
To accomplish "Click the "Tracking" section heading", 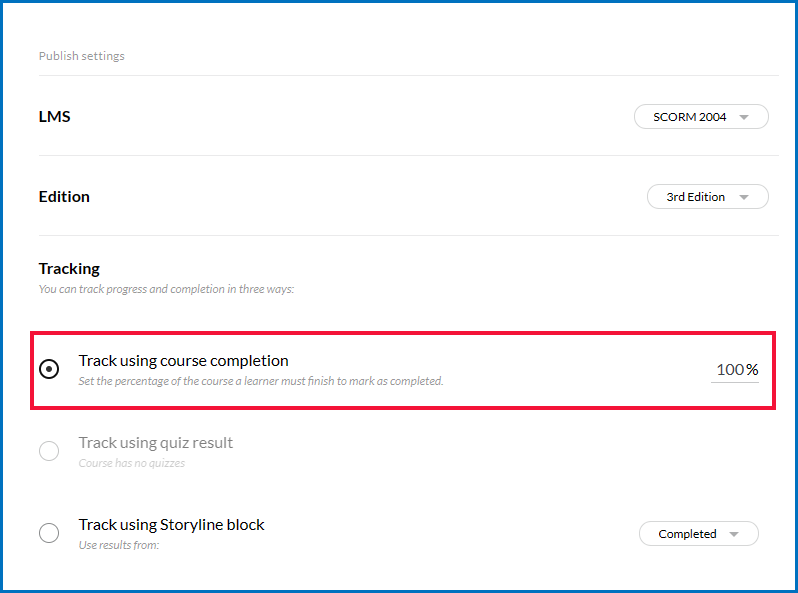I will tap(69, 268).
